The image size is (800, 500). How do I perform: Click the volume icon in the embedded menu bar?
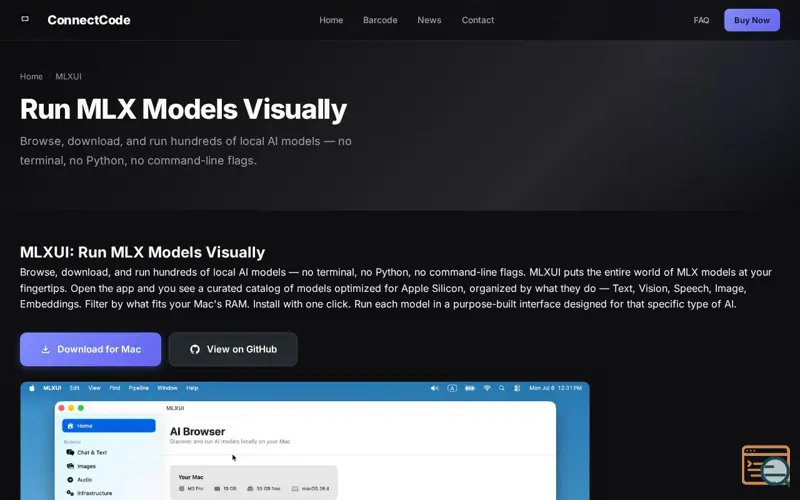click(x=434, y=388)
